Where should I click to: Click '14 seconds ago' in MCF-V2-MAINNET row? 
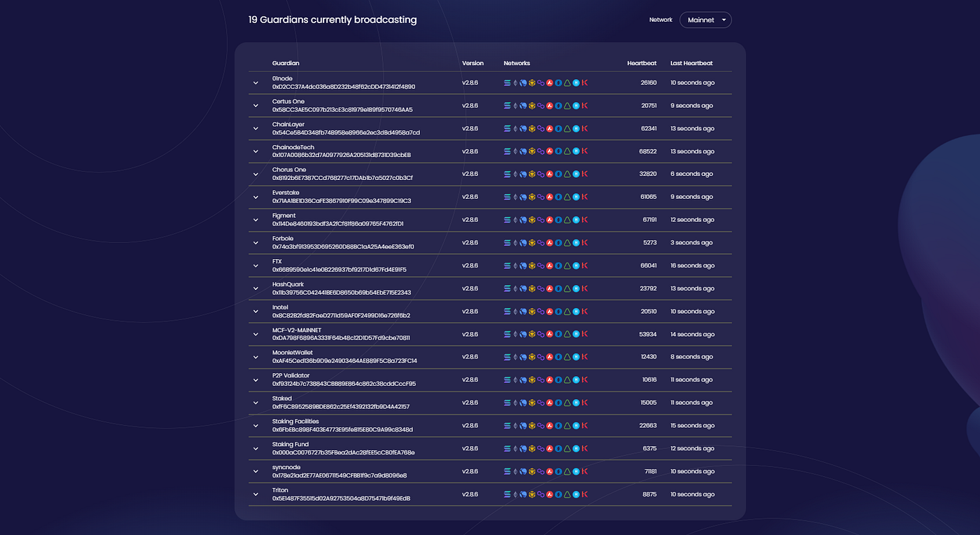pyautogui.click(x=692, y=335)
